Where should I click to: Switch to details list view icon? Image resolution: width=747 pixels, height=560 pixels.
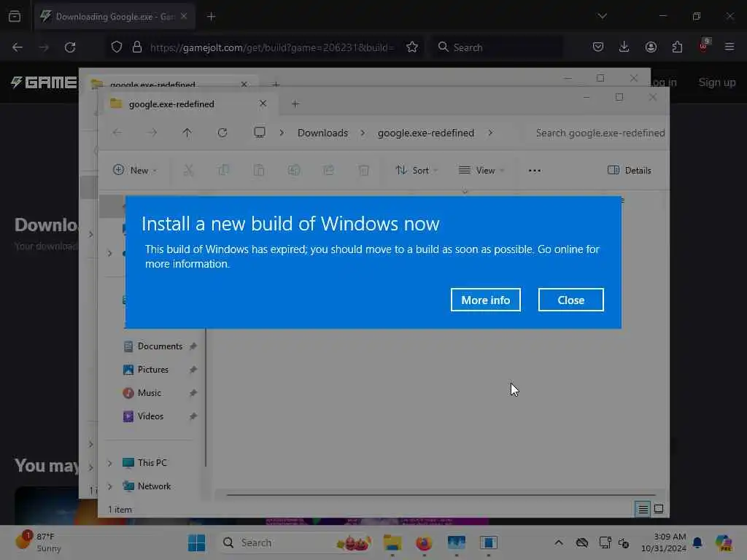[643, 509]
